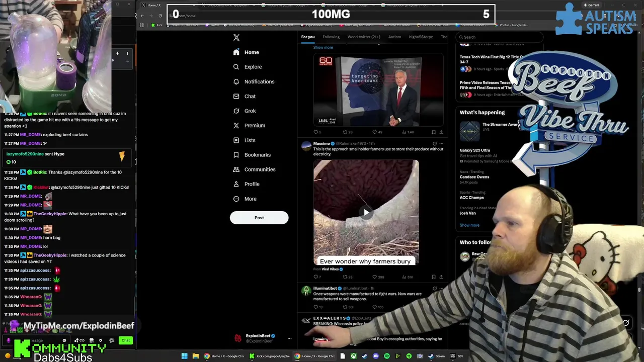Image resolution: width=644 pixels, height=362 pixels.
Task: Repost the 60 Minutes video post
Action: coord(347,132)
